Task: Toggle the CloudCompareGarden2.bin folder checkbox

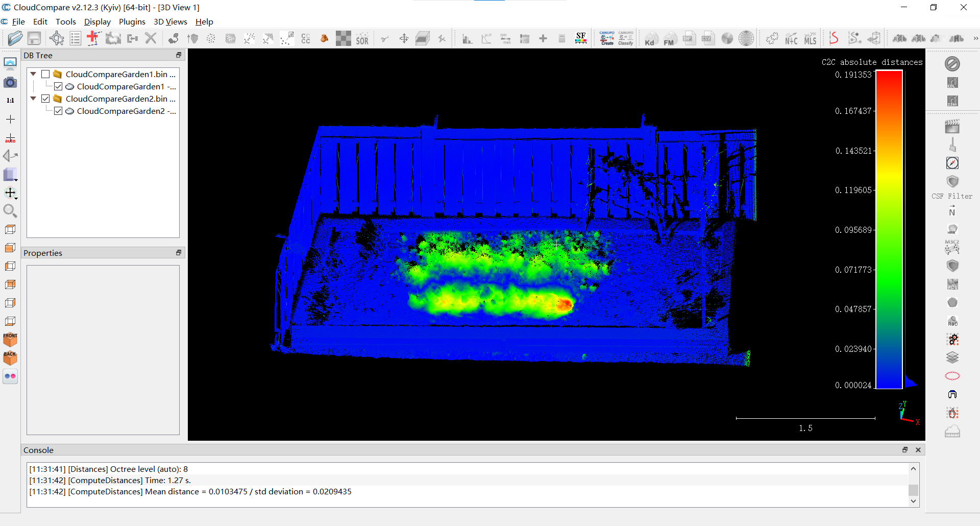Action: click(x=45, y=99)
